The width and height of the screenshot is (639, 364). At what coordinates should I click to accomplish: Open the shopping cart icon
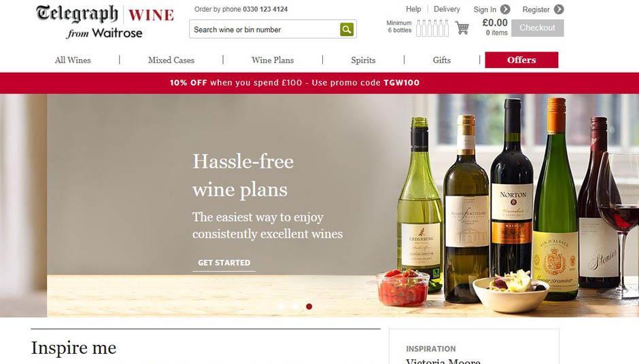point(462,28)
